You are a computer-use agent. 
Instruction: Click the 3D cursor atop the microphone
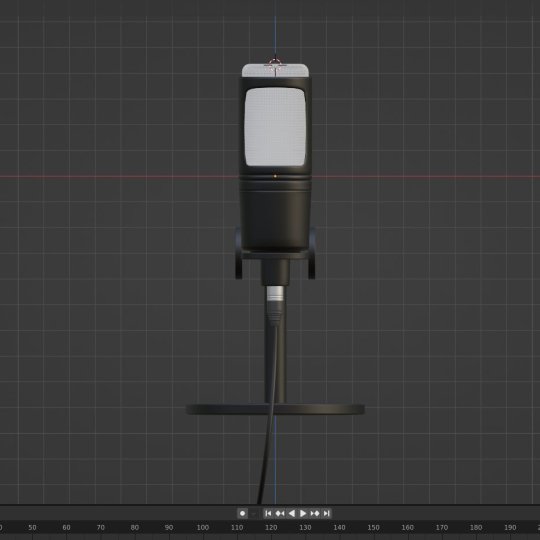[275, 66]
